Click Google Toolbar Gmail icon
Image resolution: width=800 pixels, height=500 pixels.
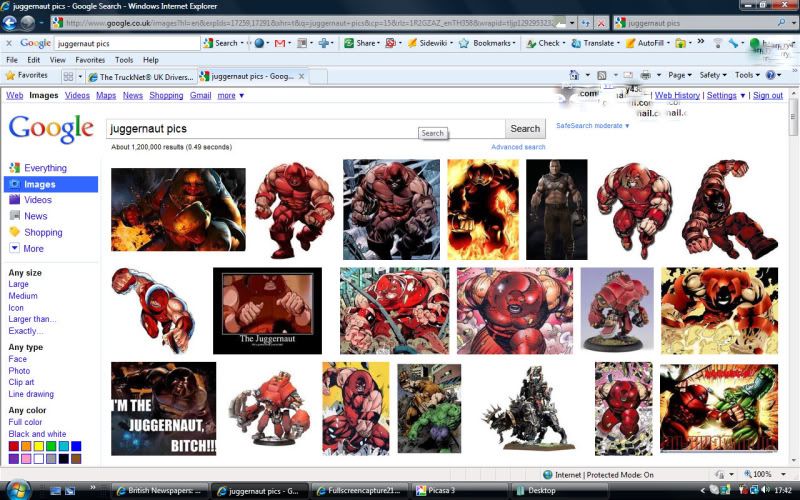click(x=280, y=43)
